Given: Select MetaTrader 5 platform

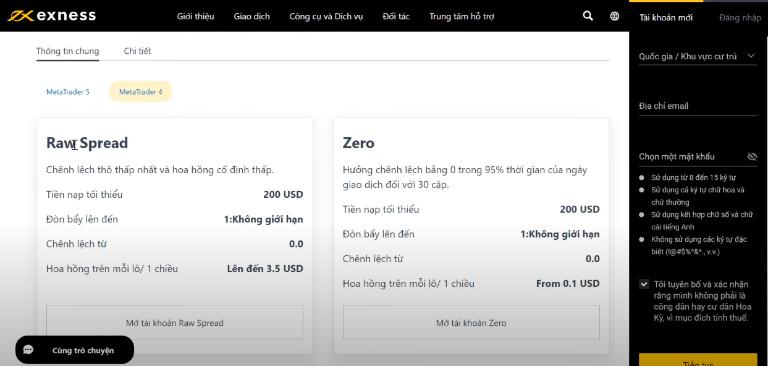Looking at the screenshot, I should point(68,92).
